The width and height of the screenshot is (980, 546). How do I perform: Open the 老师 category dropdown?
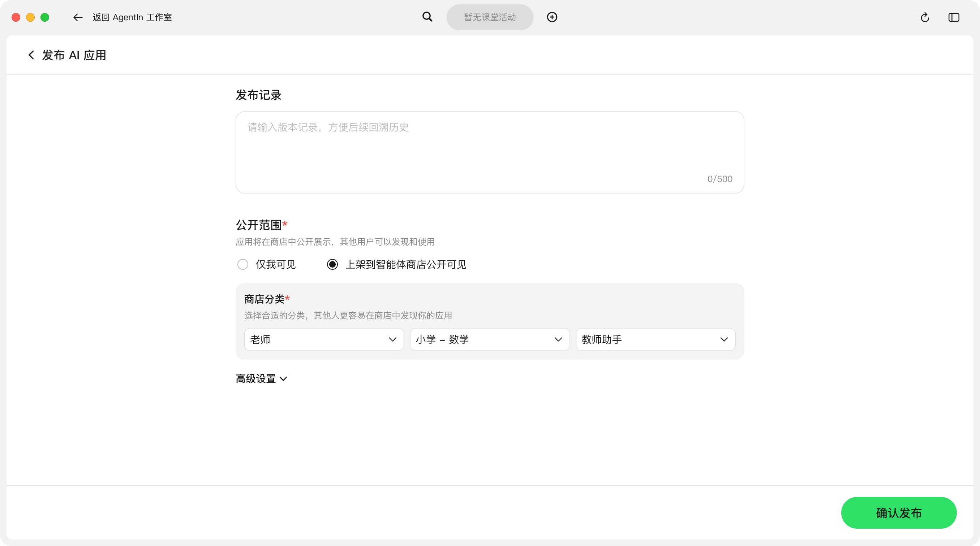(x=324, y=339)
